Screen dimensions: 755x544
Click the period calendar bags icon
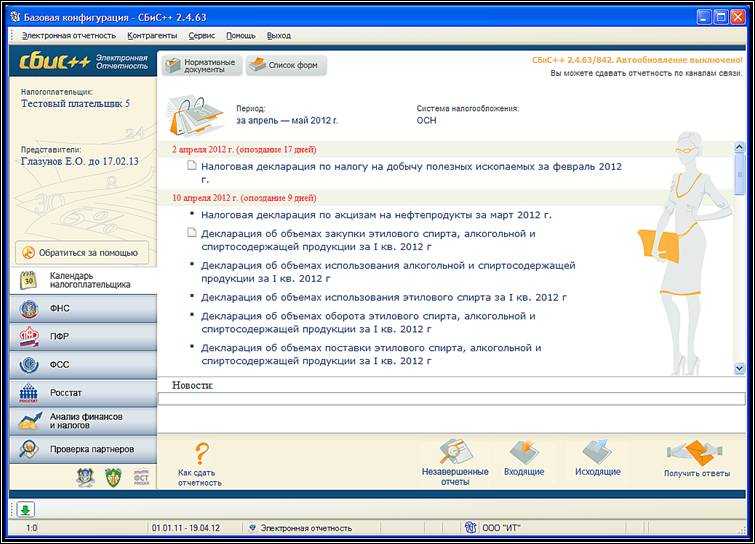[x=195, y=116]
